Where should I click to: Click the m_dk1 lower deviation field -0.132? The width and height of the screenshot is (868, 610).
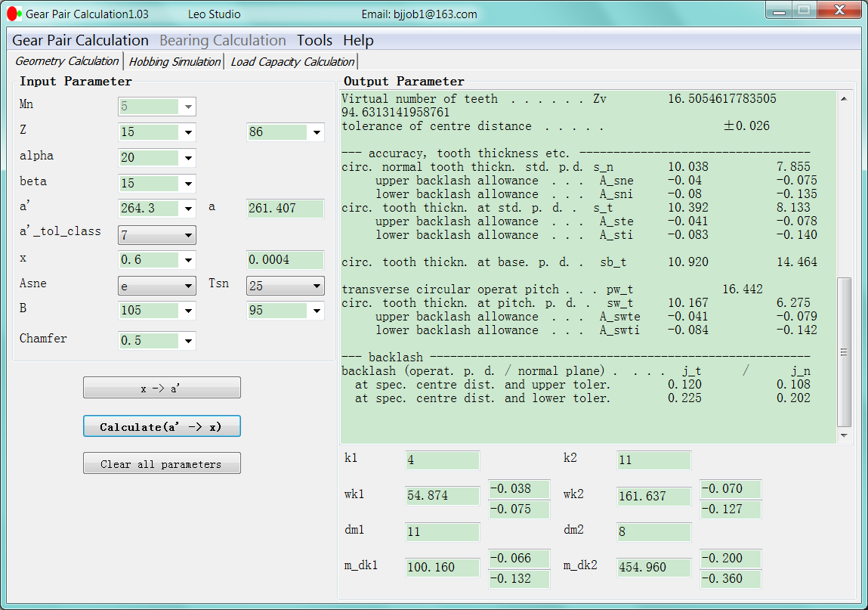pos(519,579)
